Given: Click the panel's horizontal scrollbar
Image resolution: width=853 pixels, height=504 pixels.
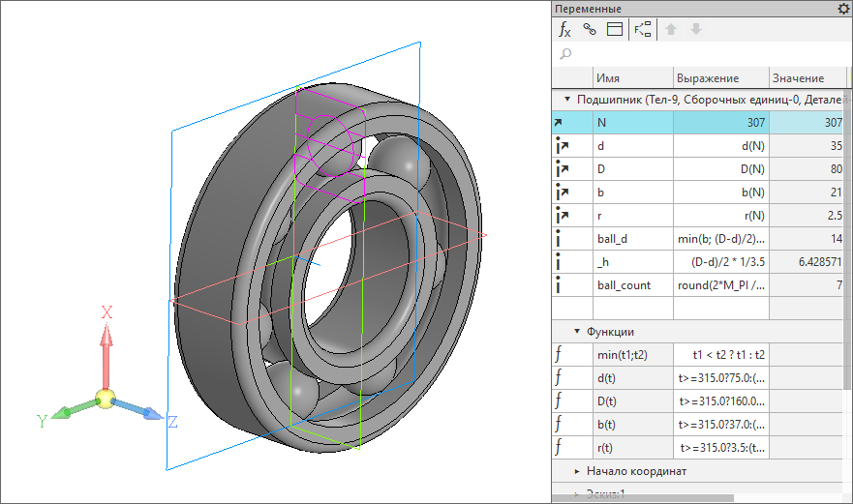Looking at the screenshot, I should pyautogui.click(x=643, y=498).
